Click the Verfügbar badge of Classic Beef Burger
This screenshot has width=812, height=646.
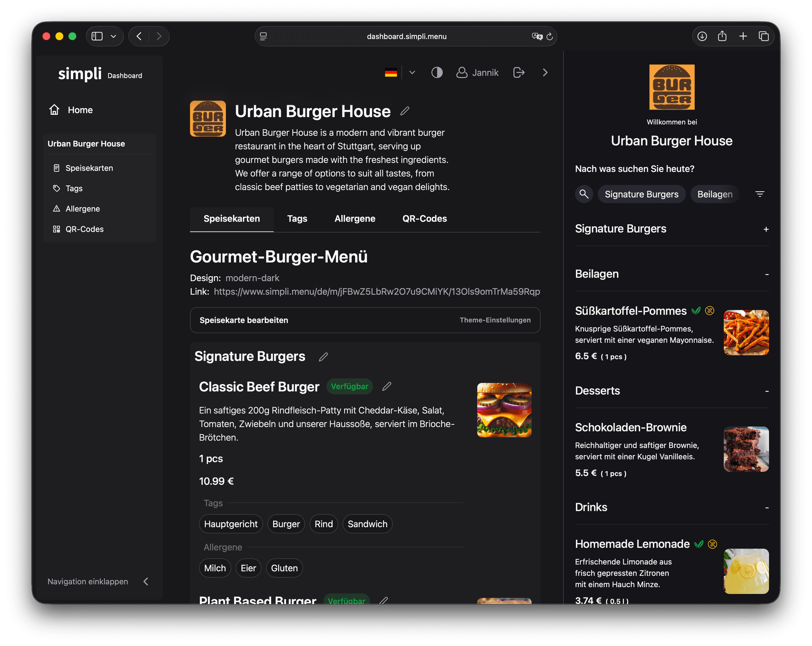(349, 386)
